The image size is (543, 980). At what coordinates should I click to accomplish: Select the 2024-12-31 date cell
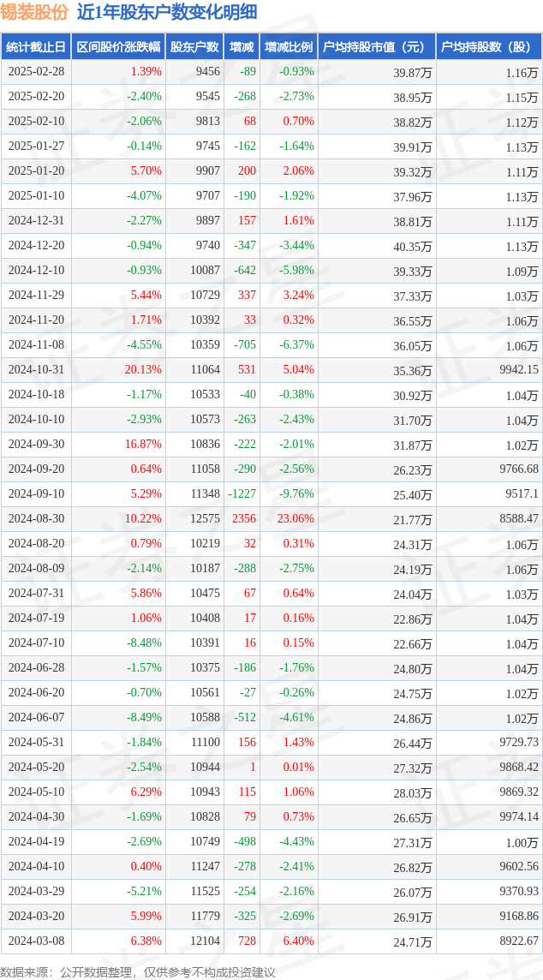[x=36, y=221]
